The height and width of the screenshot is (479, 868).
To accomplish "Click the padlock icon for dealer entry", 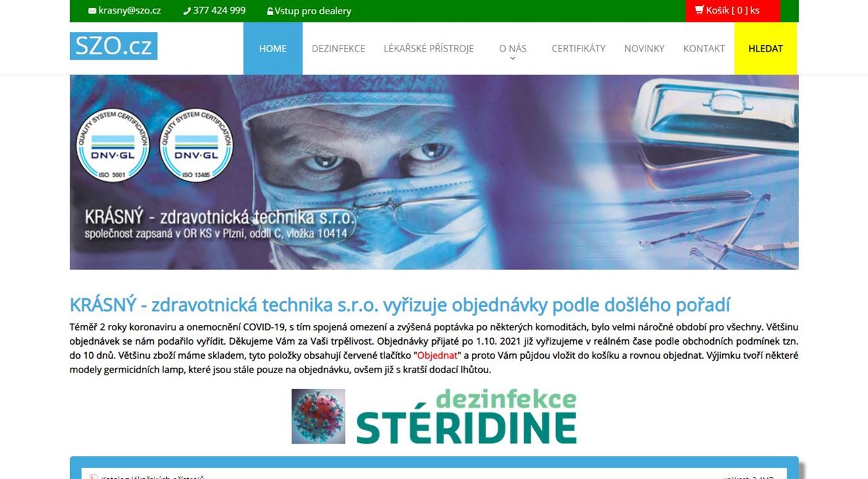I will tap(270, 12).
